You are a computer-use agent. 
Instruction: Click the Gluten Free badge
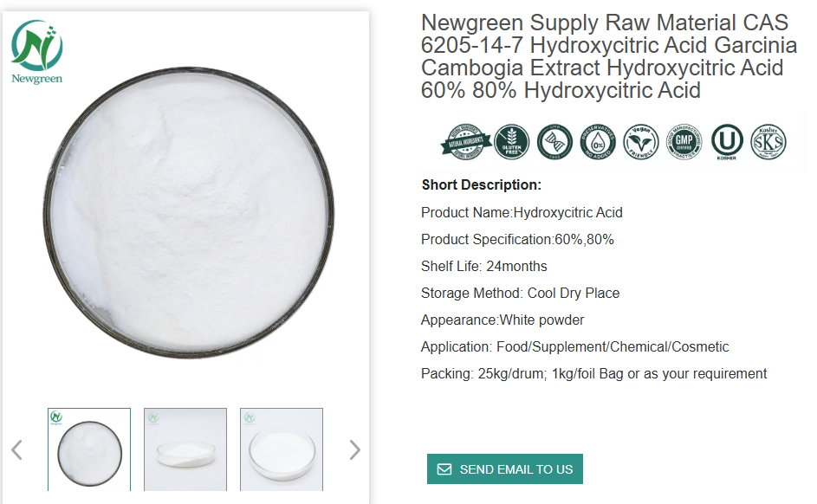click(x=512, y=142)
